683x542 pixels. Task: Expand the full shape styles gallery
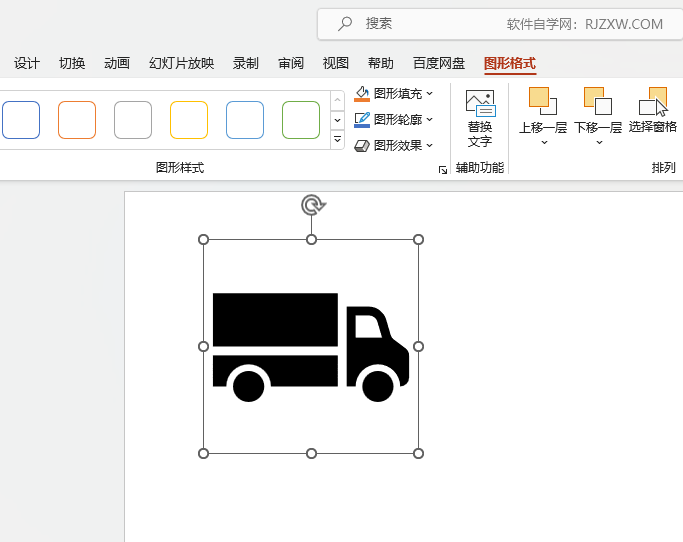337,139
